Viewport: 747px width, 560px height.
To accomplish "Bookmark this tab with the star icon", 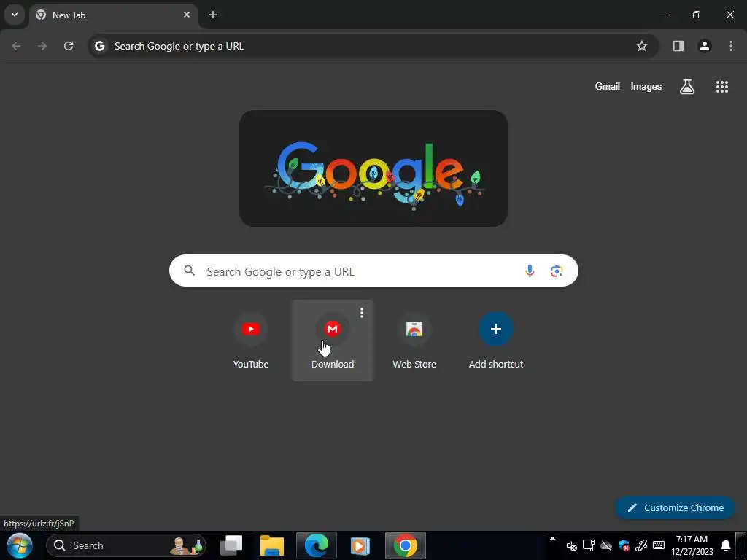I will pos(642,46).
